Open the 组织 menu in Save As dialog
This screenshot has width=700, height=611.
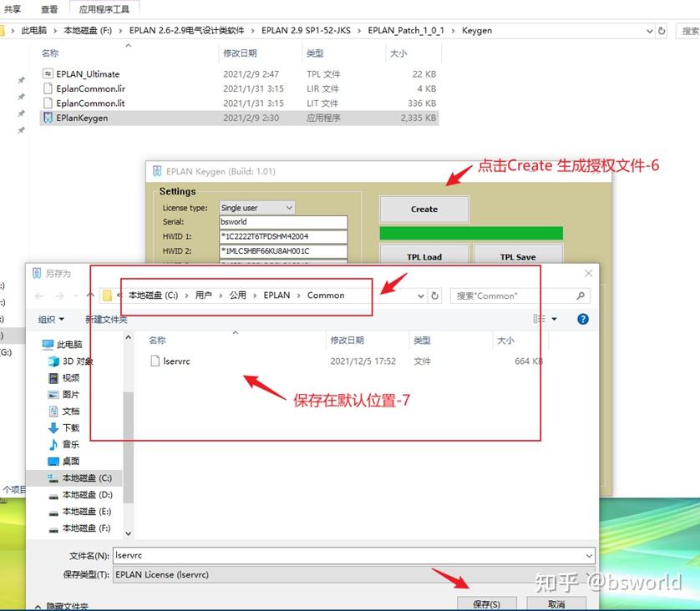(51, 320)
